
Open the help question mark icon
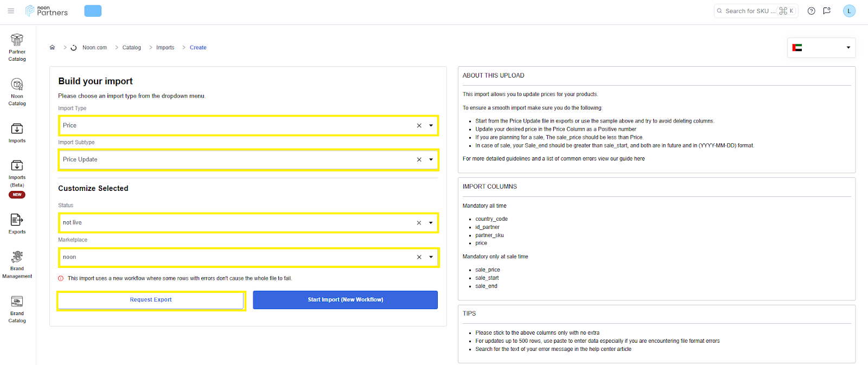click(811, 11)
